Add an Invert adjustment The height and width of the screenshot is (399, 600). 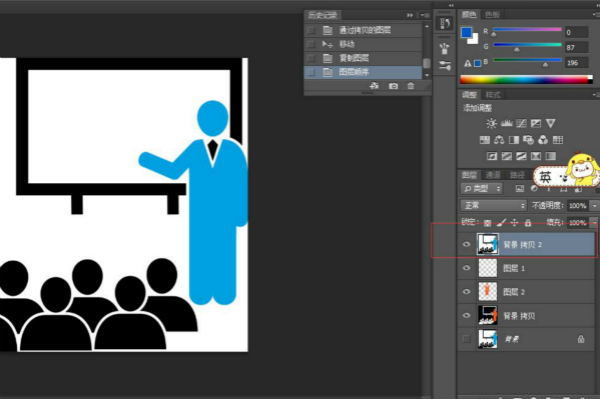[492, 156]
